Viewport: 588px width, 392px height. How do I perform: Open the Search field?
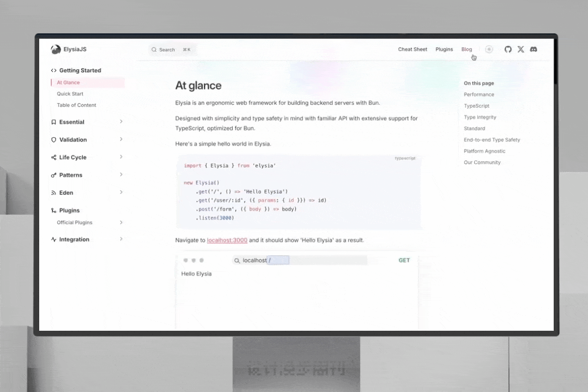171,49
